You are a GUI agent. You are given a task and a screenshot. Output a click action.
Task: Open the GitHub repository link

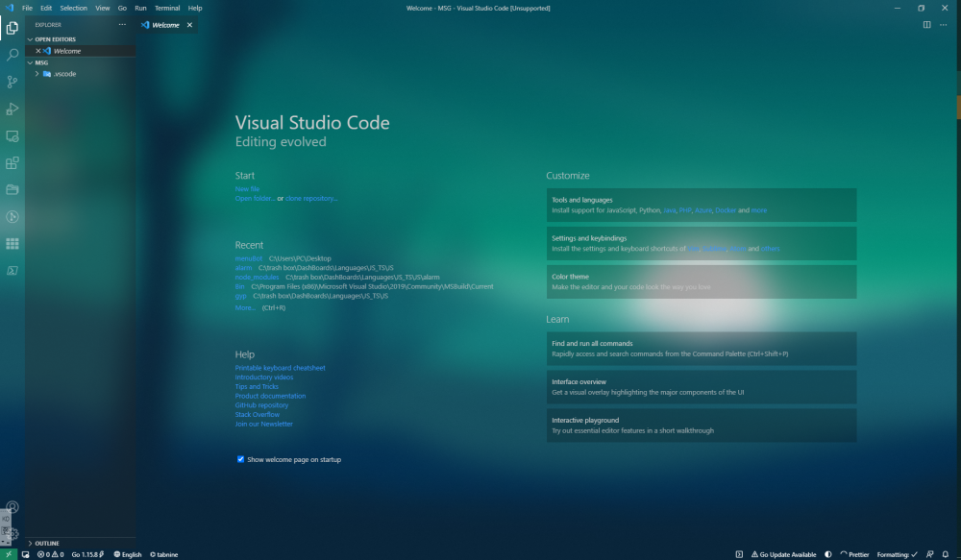261,405
